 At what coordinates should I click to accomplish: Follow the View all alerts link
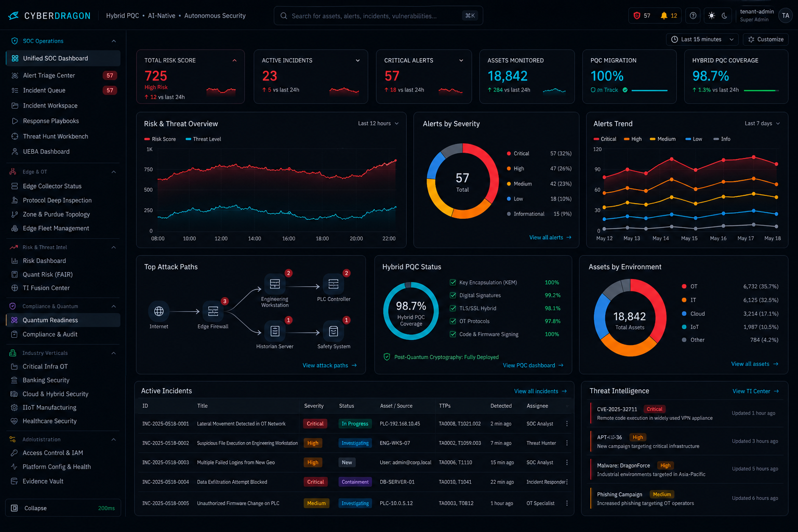click(550, 237)
